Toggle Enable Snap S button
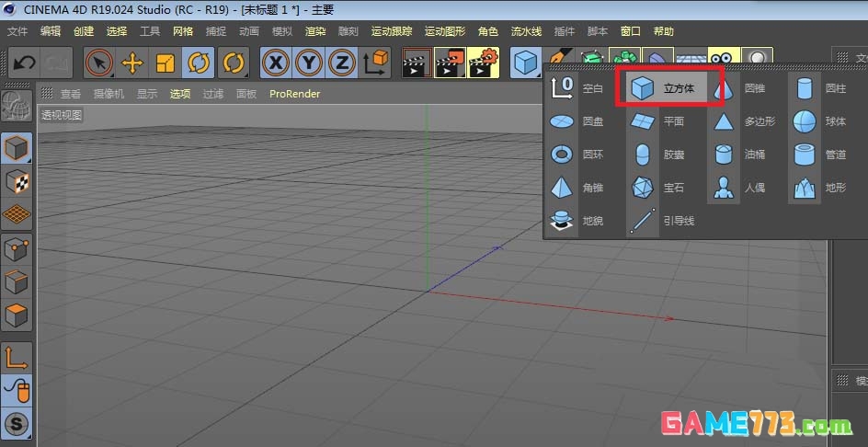 point(16,424)
